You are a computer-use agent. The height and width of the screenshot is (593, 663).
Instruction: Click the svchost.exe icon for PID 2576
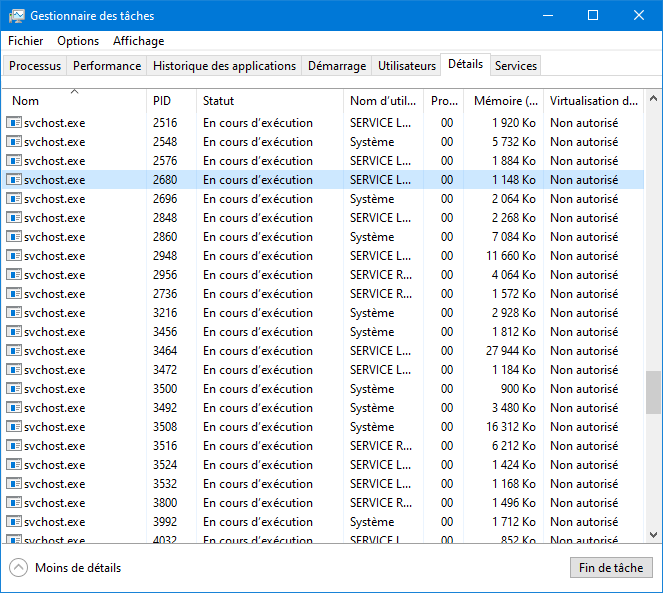click(x=14, y=161)
